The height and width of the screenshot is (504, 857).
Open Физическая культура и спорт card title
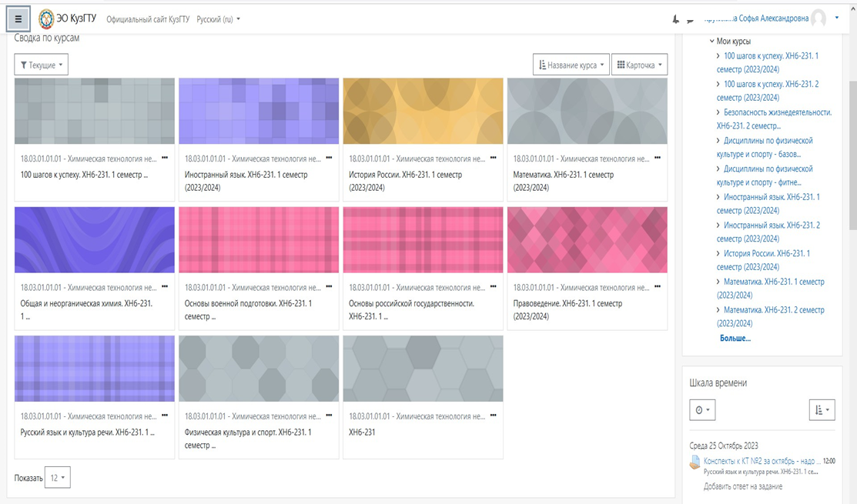click(248, 439)
